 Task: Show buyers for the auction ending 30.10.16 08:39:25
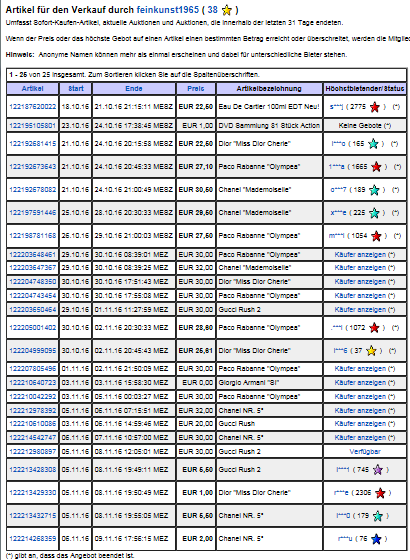pos(360,268)
